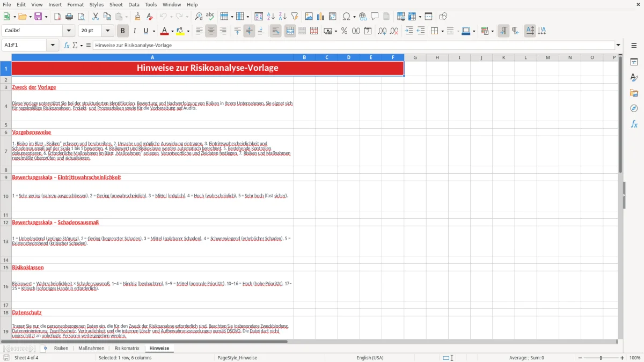Viewport: 644px width, 362px height.
Task: Open Background Color dropdown arrow
Action: coord(188,31)
